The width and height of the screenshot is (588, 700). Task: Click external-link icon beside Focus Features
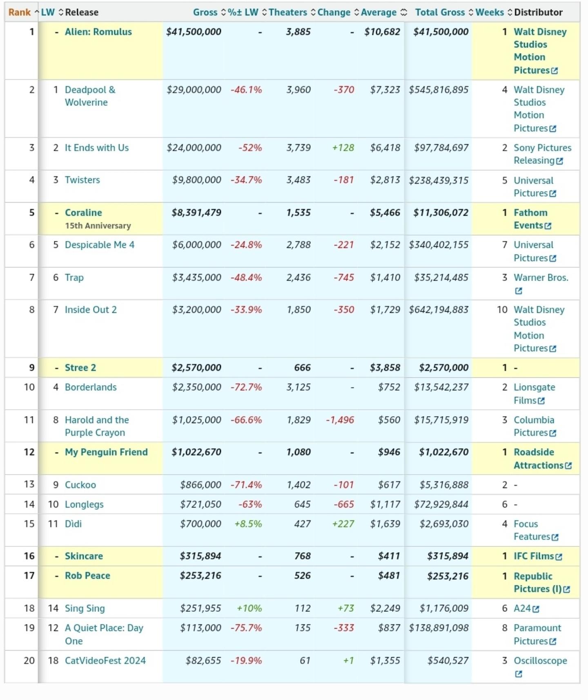tap(555, 538)
